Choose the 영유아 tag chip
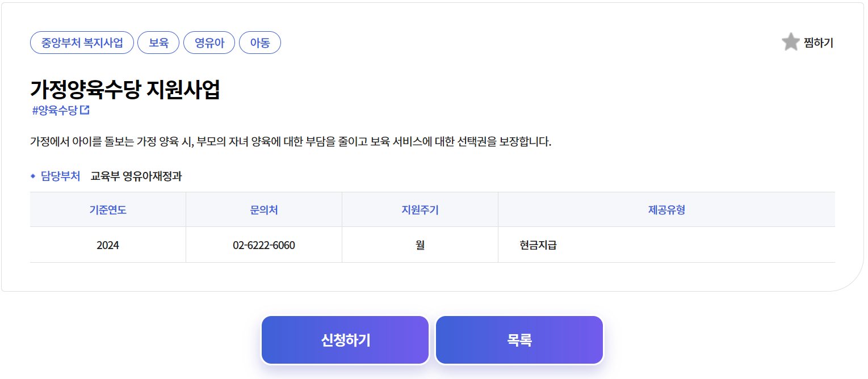The width and height of the screenshot is (868, 379). 209,43
